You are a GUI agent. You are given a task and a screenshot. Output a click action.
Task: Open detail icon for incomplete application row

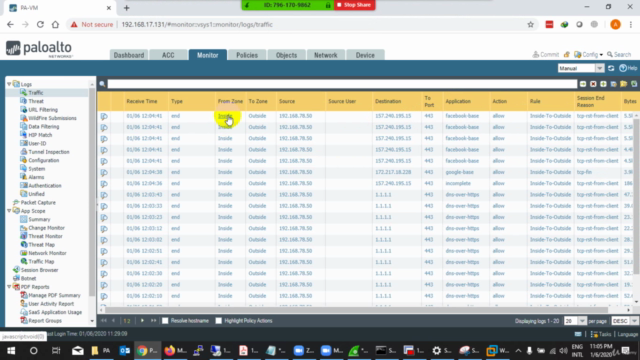tap(104, 184)
